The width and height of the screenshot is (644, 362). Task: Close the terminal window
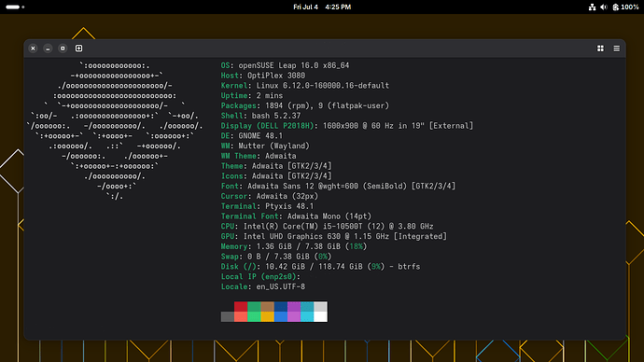pos(34,49)
